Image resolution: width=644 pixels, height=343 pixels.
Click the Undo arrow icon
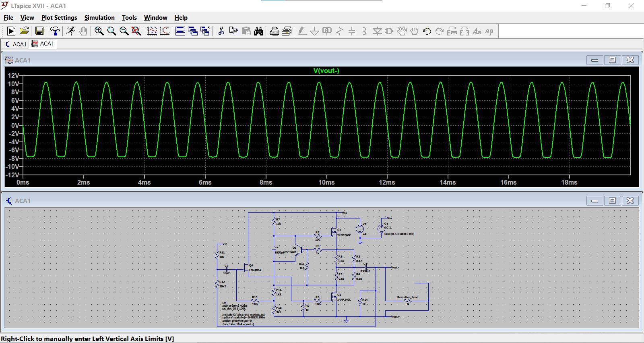(427, 31)
